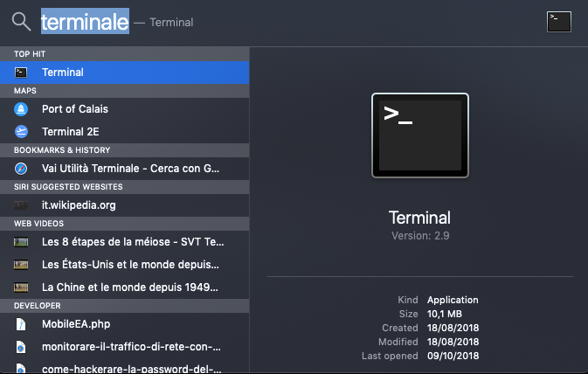Image resolution: width=588 pixels, height=374 pixels.
Task: Open the it.wikipedia.org suggested website
Action: pos(124,205)
